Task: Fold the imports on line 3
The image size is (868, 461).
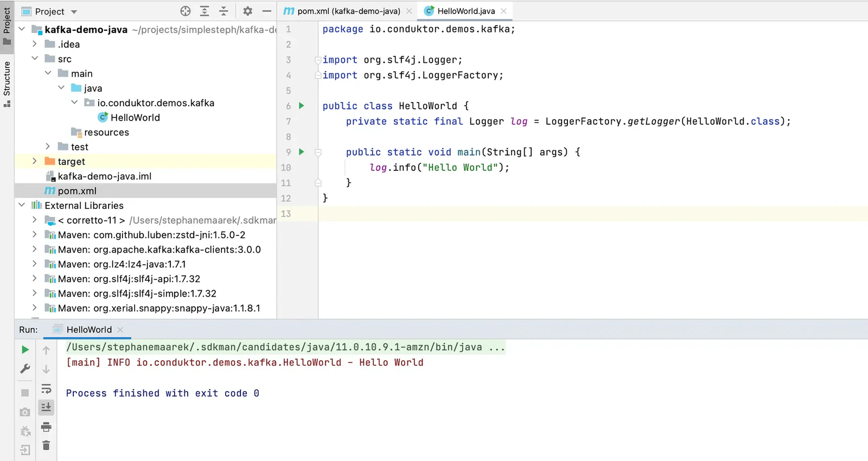Action: tap(318, 60)
